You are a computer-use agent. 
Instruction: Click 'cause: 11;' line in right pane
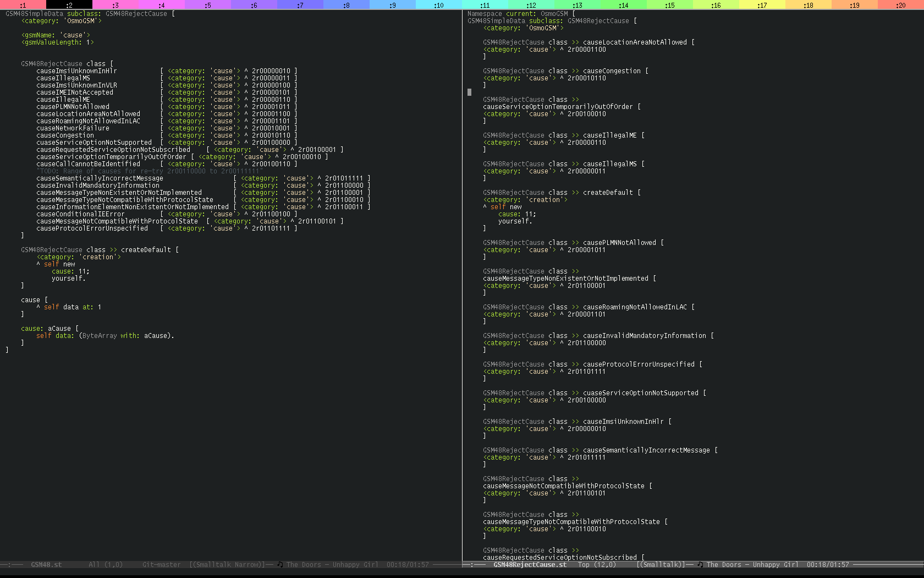(517, 214)
